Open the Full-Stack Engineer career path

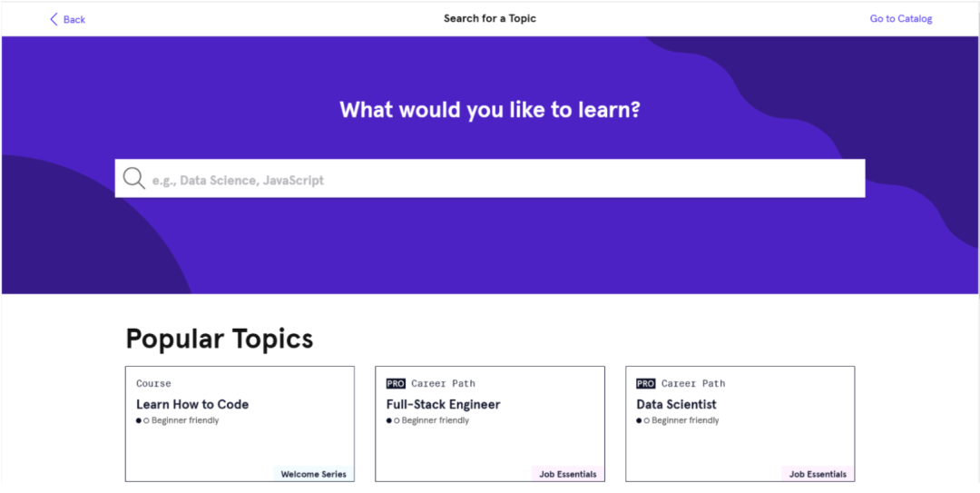[x=443, y=405]
